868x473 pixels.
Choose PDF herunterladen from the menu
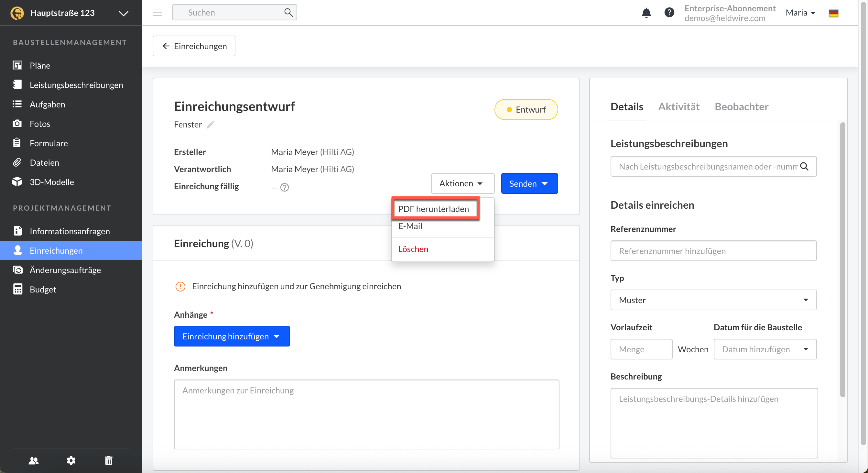tap(433, 209)
